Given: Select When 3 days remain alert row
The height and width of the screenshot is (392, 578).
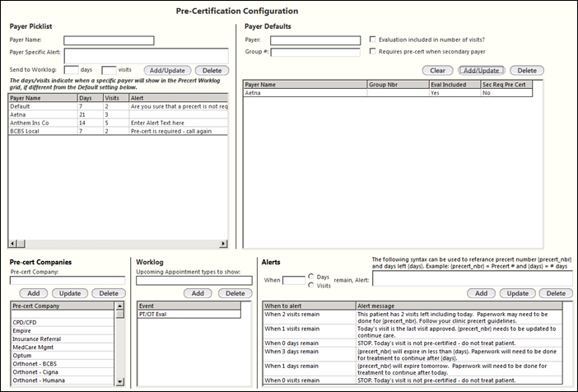Looking at the screenshot, I should click(413, 355).
